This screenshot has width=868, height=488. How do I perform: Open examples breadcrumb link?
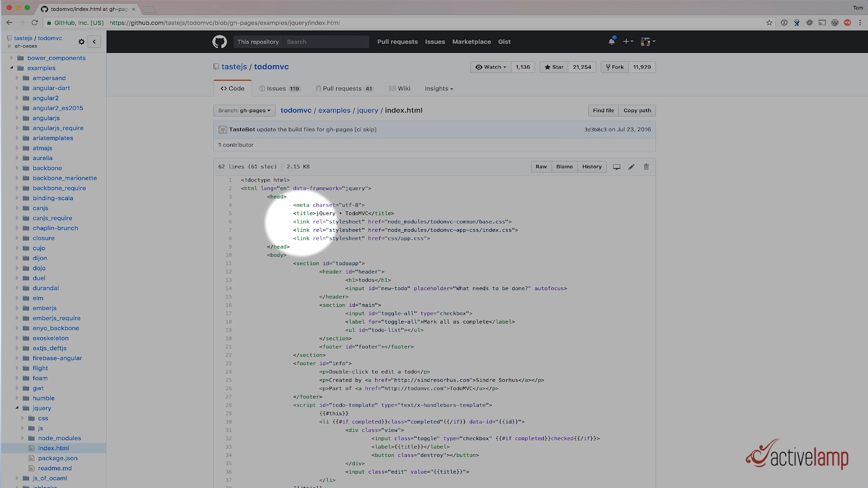coord(334,110)
